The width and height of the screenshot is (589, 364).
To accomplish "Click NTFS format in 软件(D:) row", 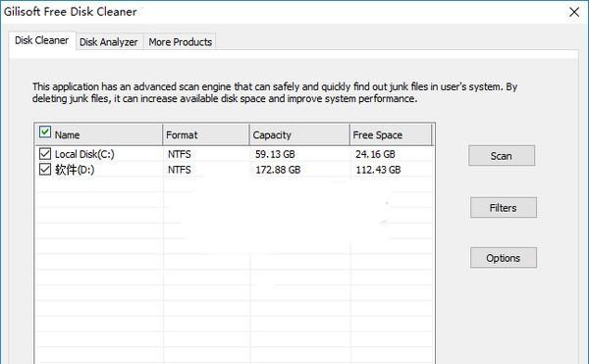I will point(180,170).
